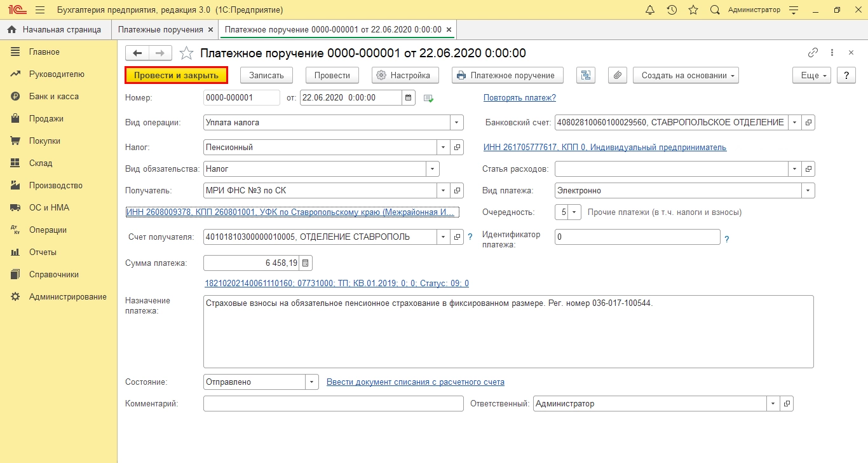Show help for Счет получателя question mark
868x463 pixels.
[x=471, y=237]
